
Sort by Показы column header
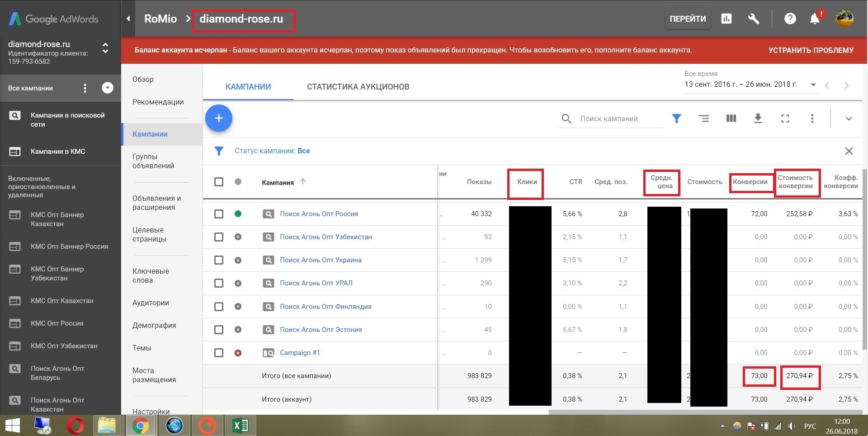pos(479,182)
